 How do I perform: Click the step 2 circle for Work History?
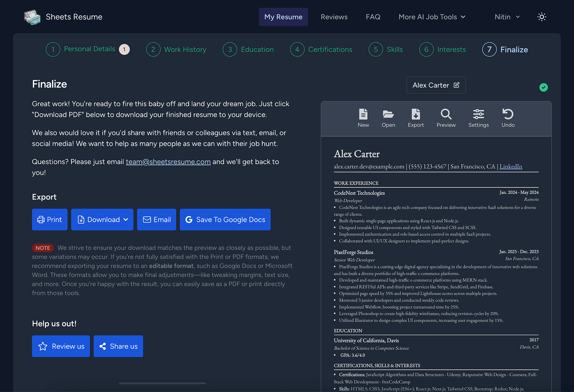point(153,49)
